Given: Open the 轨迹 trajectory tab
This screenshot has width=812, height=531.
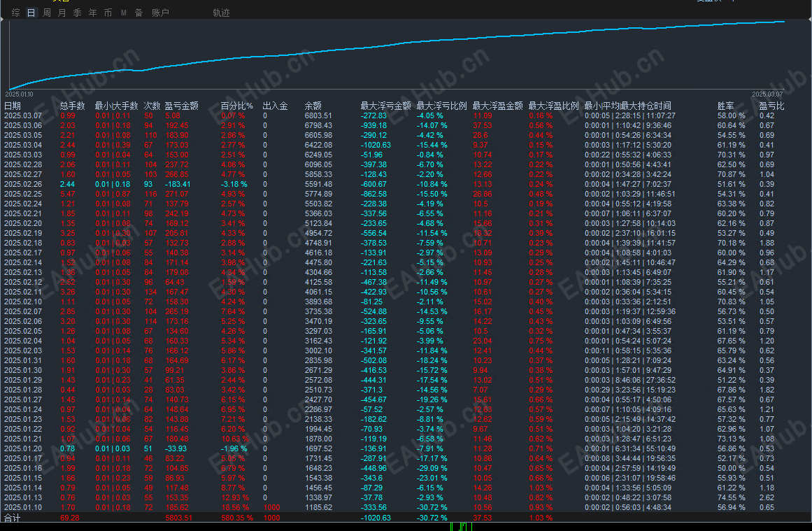Looking at the screenshot, I should click(221, 13).
